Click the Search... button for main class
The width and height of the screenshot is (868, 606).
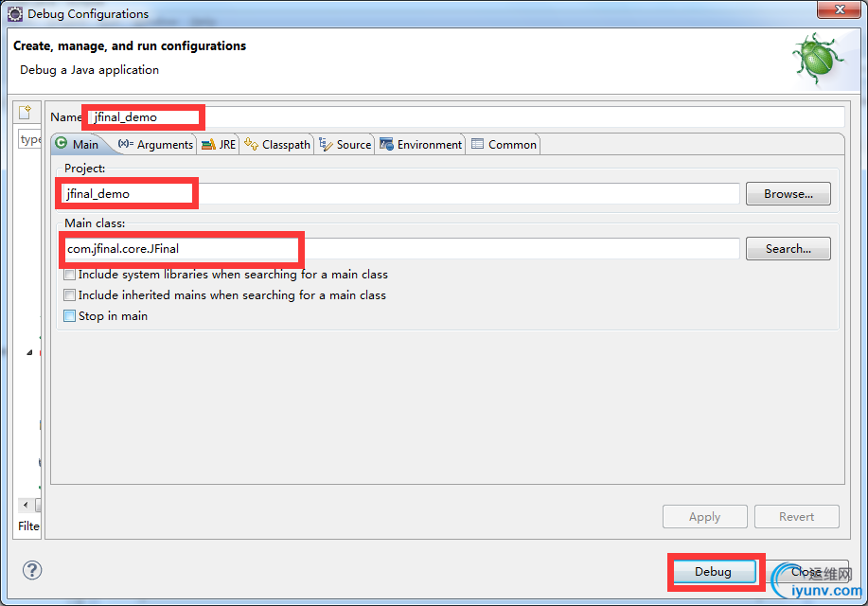point(788,249)
